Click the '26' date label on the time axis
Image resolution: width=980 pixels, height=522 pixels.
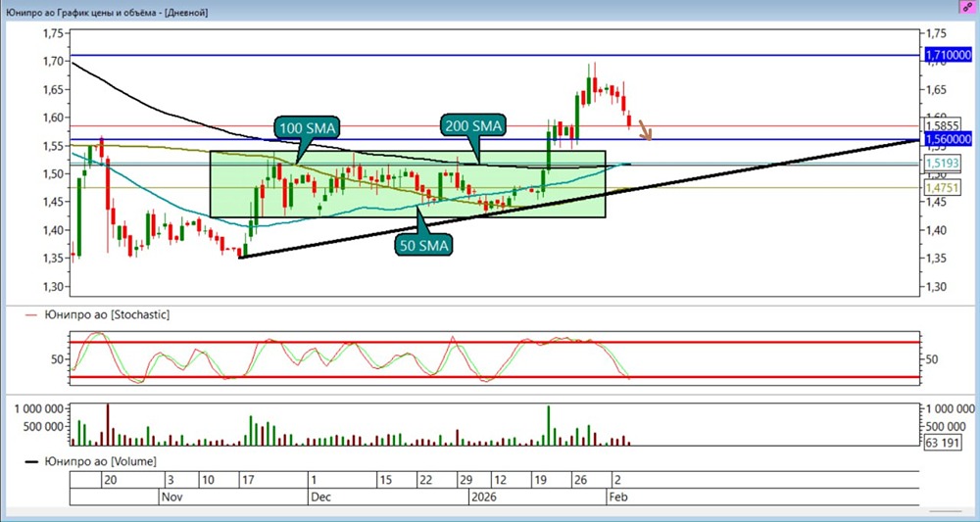pos(580,480)
